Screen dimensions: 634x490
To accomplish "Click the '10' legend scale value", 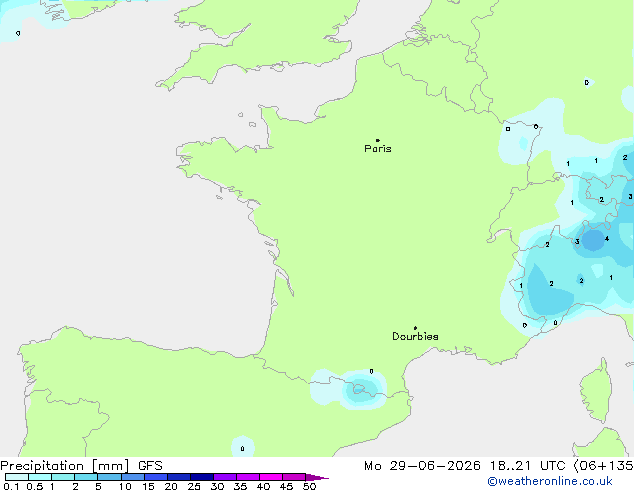I will (x=125, y=486).
